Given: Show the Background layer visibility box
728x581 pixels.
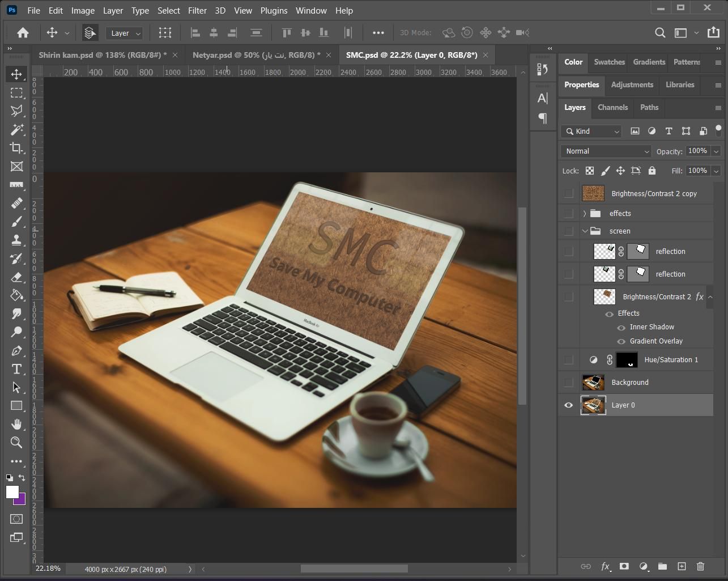Looking at the screenshot, I should pos(568,383).
